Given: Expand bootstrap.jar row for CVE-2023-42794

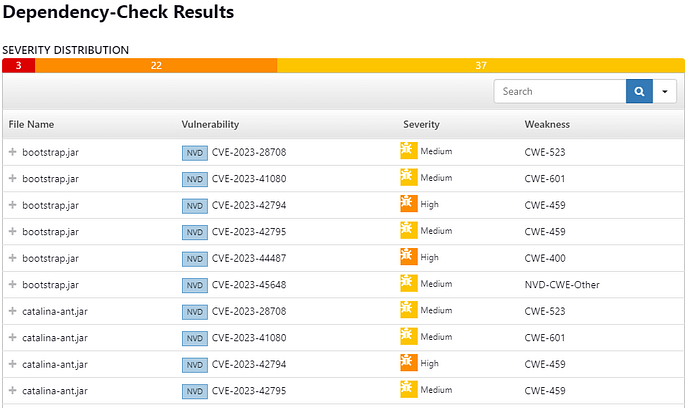Looking at the screenshot, I should [x=12, y=205].
